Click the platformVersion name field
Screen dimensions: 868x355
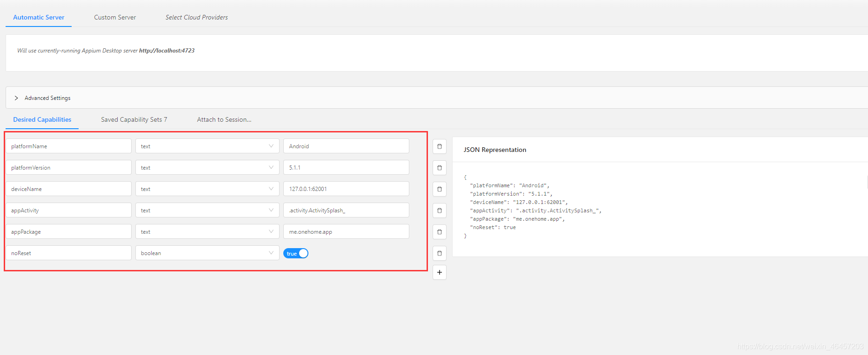[69, 167]
